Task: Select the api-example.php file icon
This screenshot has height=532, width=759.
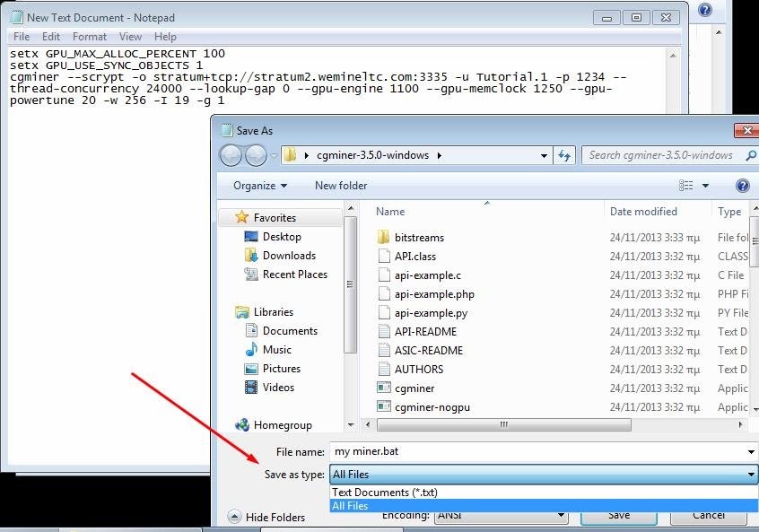Action: [x=384, y=294]
